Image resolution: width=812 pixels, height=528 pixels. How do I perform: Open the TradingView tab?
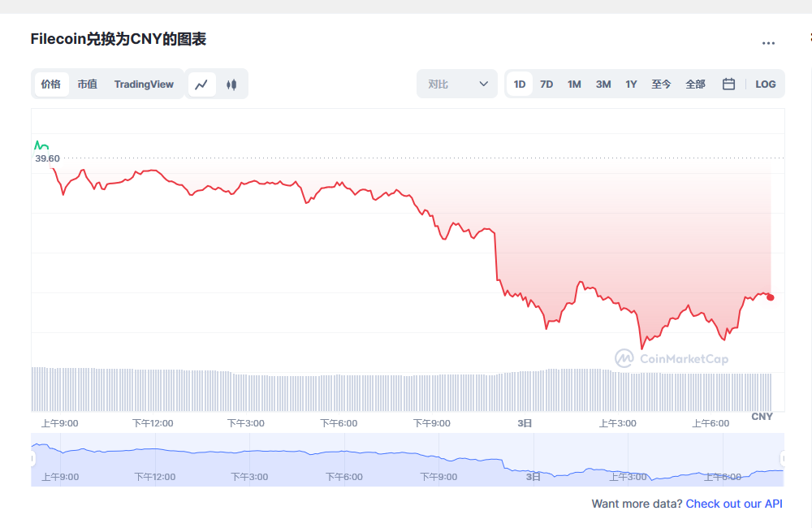click(144, 84)
